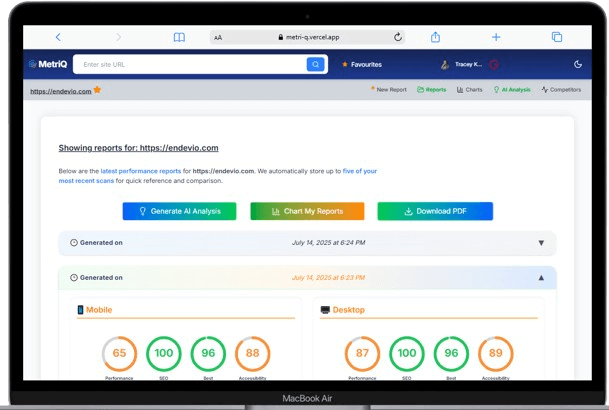Click the Mobile SEO score 100 gauge

click(x=164, y=353)
